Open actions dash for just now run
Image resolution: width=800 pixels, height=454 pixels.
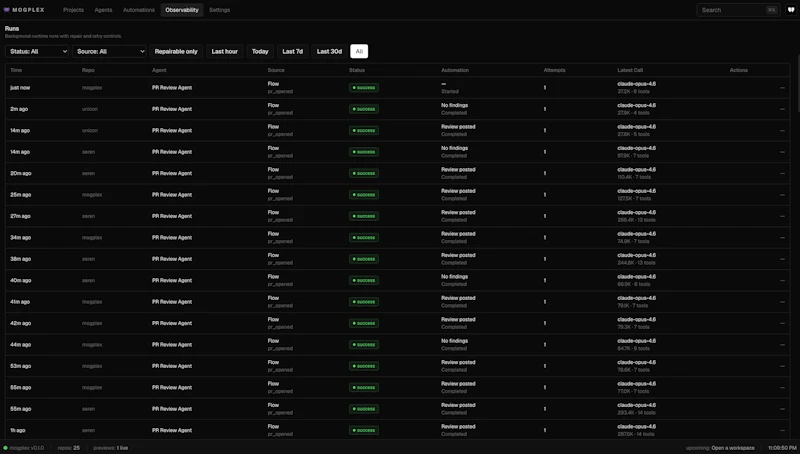782,88
